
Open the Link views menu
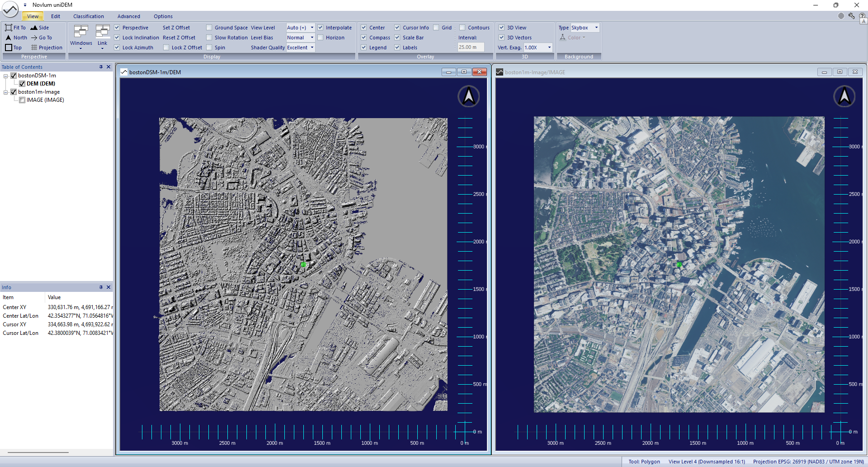coord(103,37)
